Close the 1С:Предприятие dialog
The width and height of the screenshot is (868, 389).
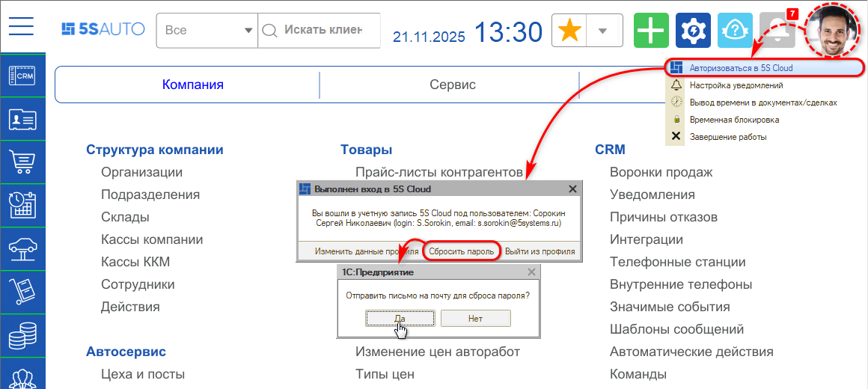point(531,272)
